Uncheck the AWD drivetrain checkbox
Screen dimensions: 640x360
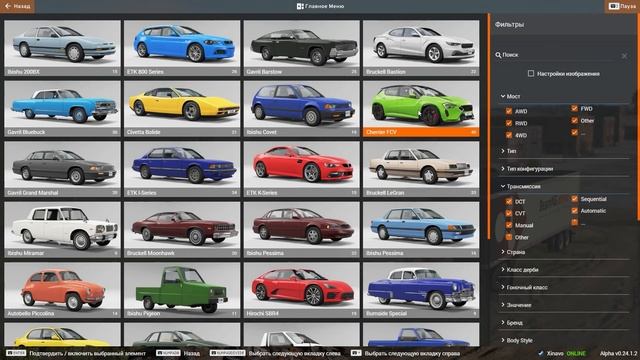tap(509, 111)
